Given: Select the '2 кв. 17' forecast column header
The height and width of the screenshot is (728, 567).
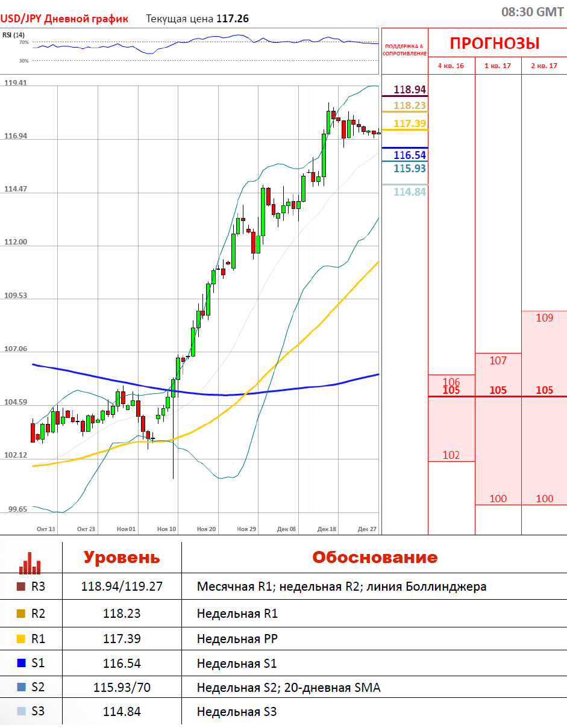Looking at the screenshot, I should point(544,66).
